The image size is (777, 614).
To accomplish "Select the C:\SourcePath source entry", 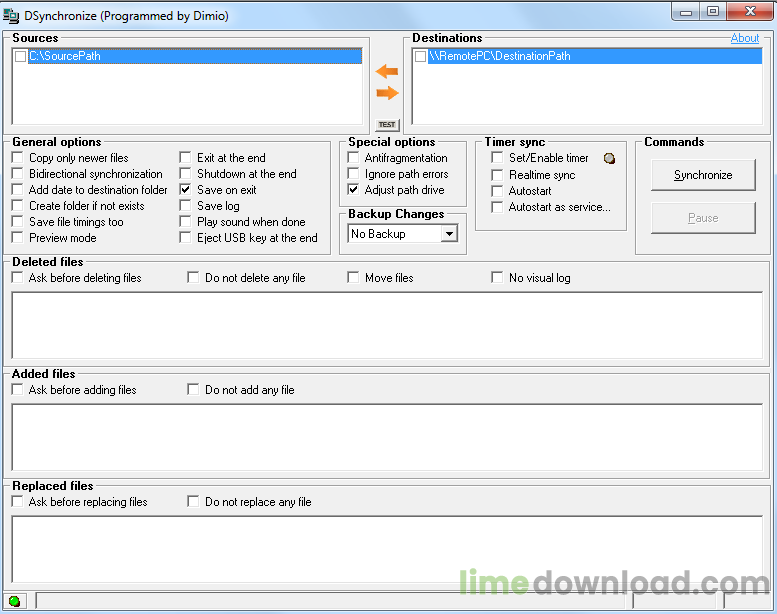I will coord(195,56).
